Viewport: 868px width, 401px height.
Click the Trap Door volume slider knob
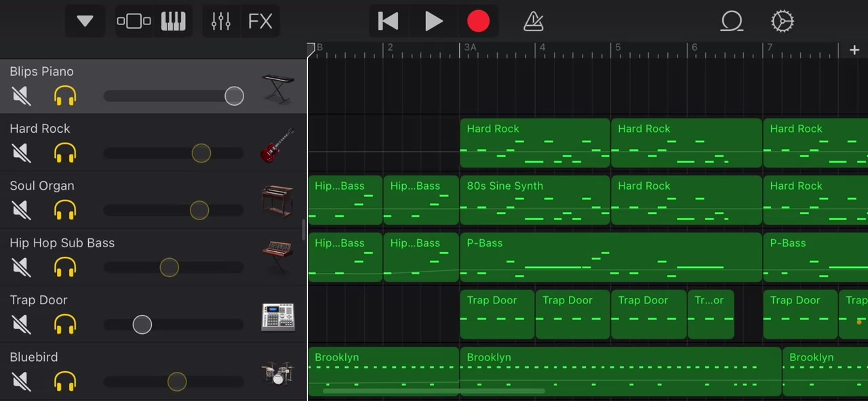tap(142, 324)
